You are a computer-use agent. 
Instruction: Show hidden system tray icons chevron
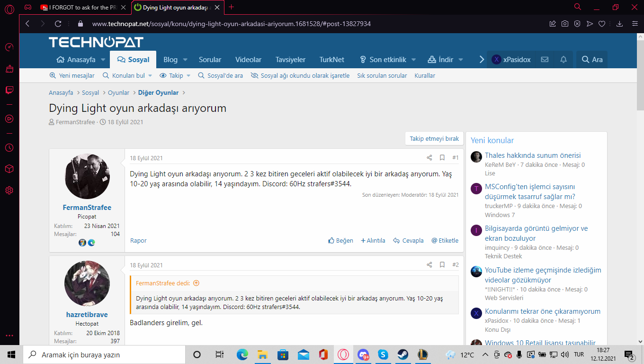485,355
